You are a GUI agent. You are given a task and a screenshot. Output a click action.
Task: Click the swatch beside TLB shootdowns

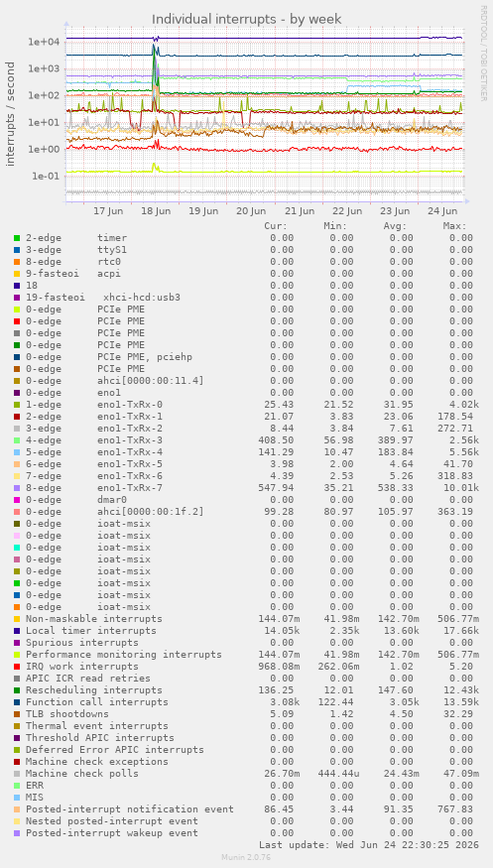coord(17,713)
